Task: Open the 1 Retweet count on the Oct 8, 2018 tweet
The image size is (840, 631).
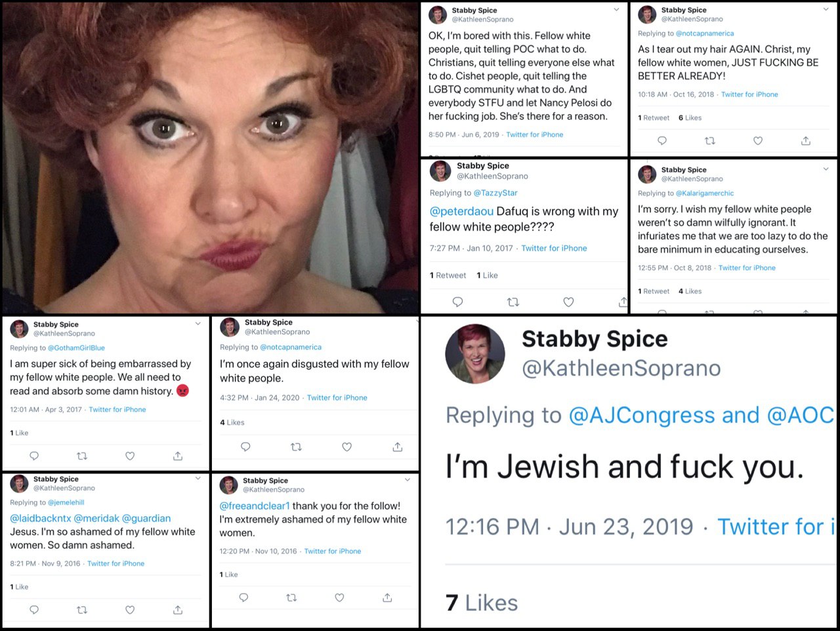Action: [x=654, y=291]
